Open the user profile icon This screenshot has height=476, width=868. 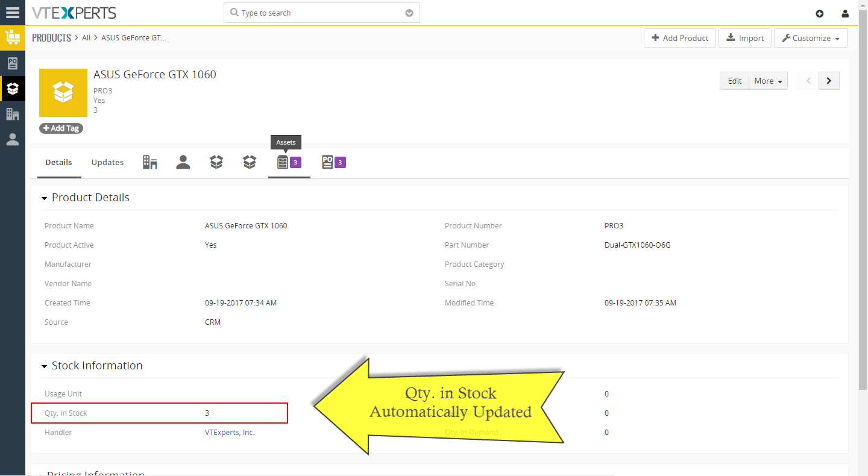(x=845, y=14)
